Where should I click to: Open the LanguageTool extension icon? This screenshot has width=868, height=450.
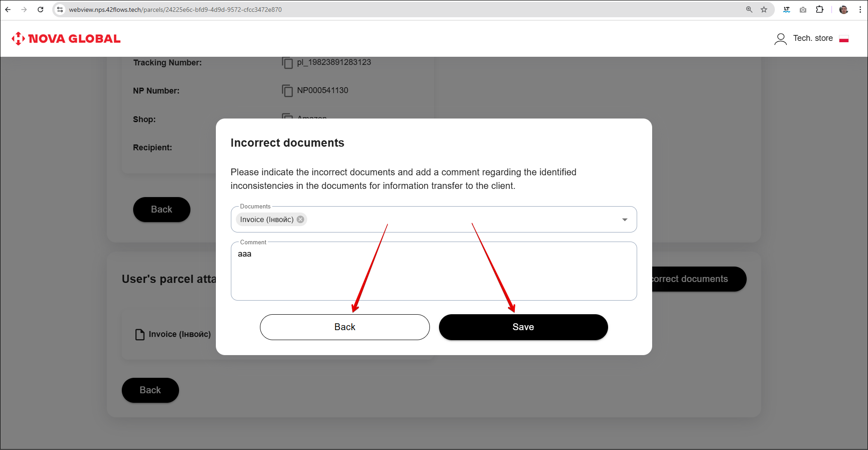[787, 10]
